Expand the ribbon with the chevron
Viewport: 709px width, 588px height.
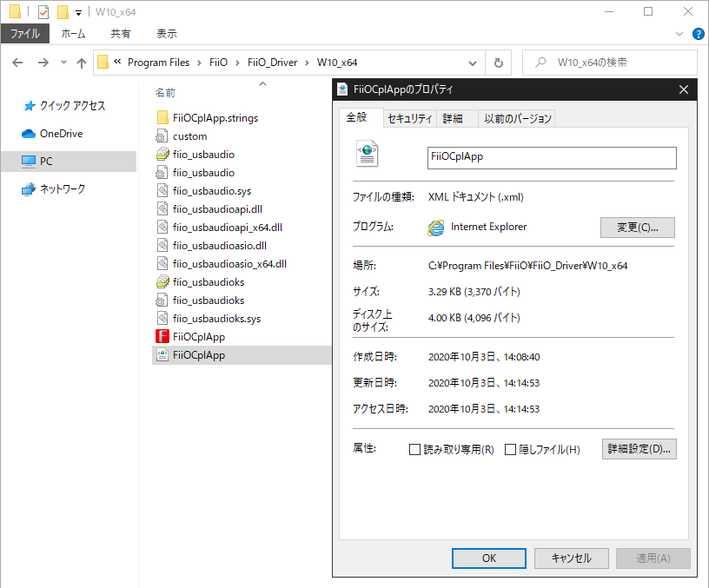(x=679, y=34)
